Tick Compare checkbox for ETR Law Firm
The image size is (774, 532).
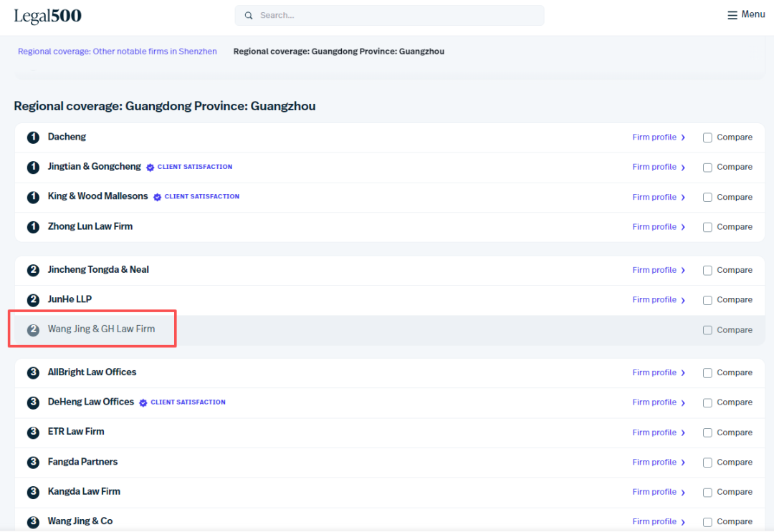707,432
